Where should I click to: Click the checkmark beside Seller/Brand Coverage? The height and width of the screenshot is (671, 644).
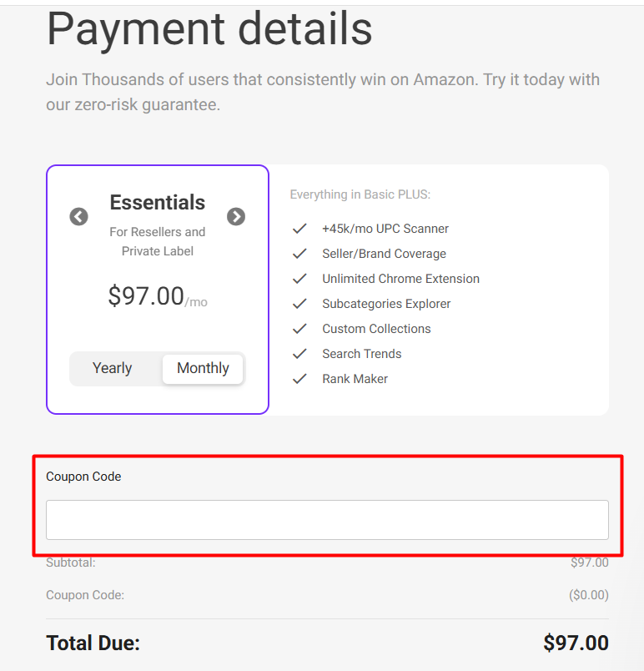pyautogui.click(x=299, y=253)
